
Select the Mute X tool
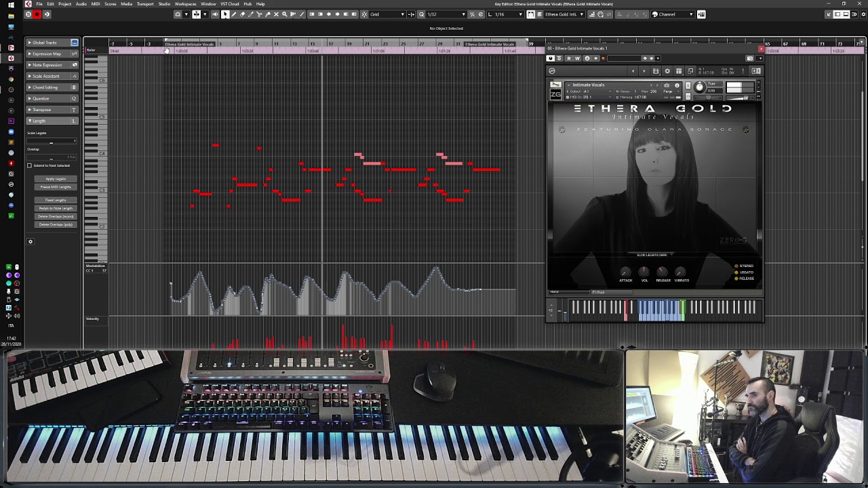[x=276, y=14]
